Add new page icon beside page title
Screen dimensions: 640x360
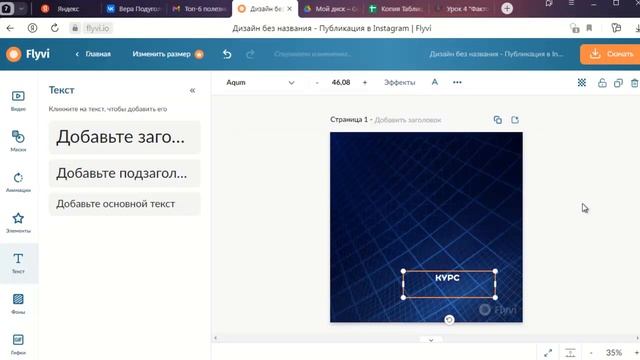515,120
